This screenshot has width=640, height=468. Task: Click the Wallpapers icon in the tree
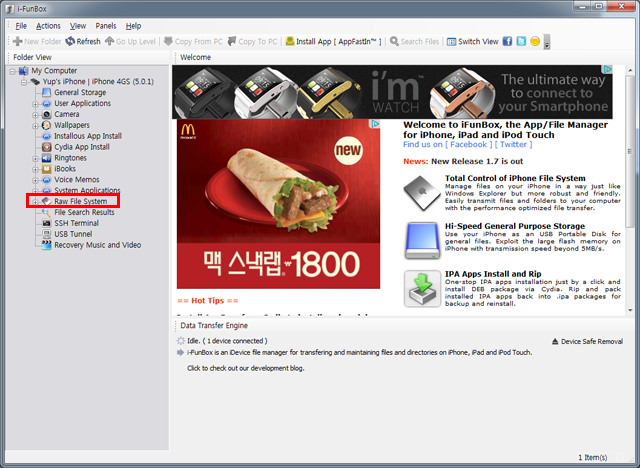pyautogui.click(x=47, y=125)
